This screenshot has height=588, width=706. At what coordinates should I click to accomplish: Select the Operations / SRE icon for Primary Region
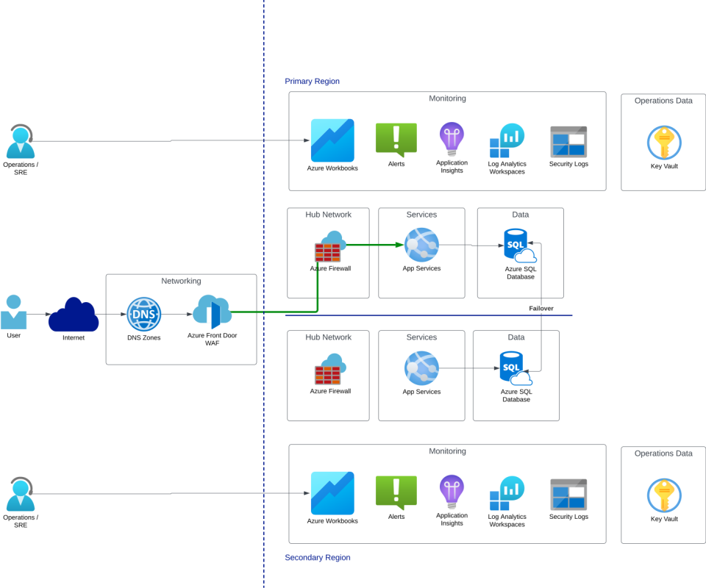[x=21, y=141]
